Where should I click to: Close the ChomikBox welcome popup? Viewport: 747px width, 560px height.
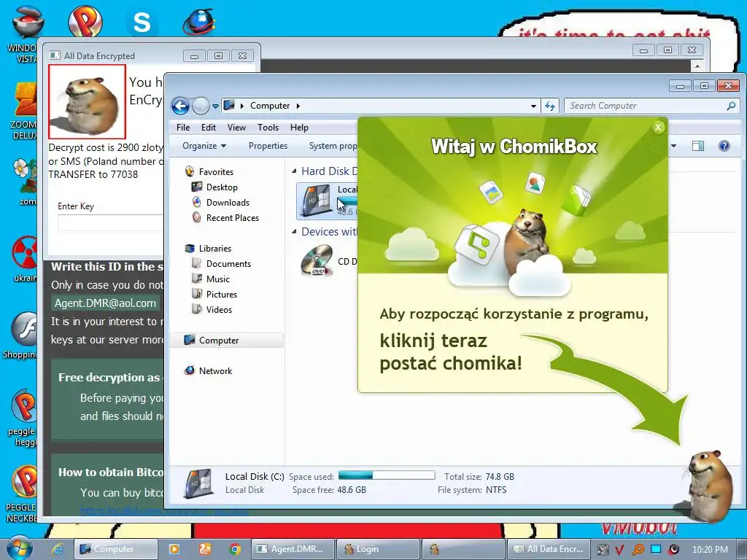pos(659,127)
